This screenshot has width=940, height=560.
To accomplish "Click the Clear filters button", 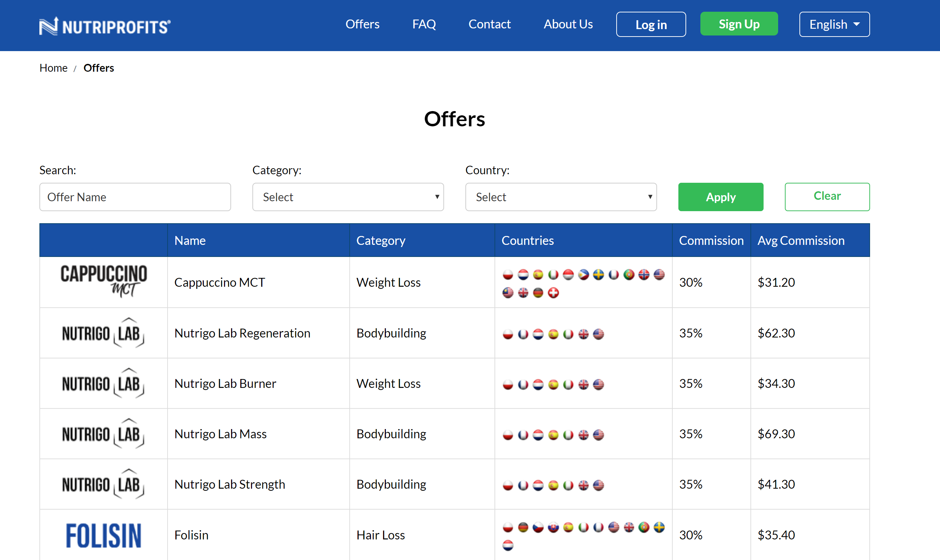I will [x=827, y=197].
